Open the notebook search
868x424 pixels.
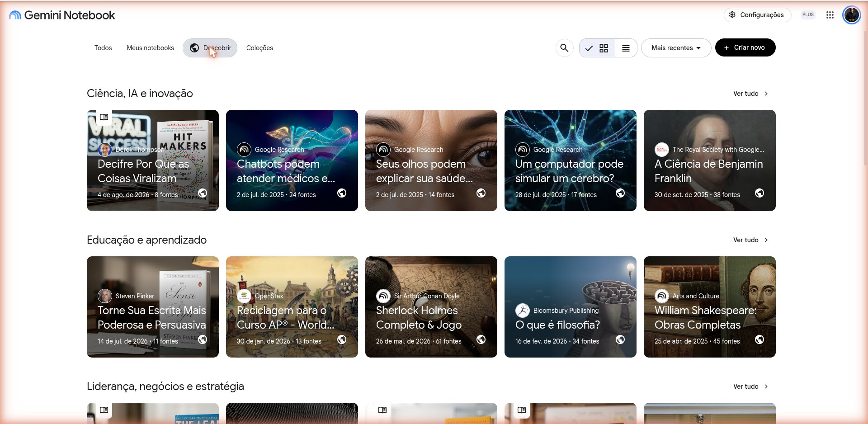tap(564, 48)
